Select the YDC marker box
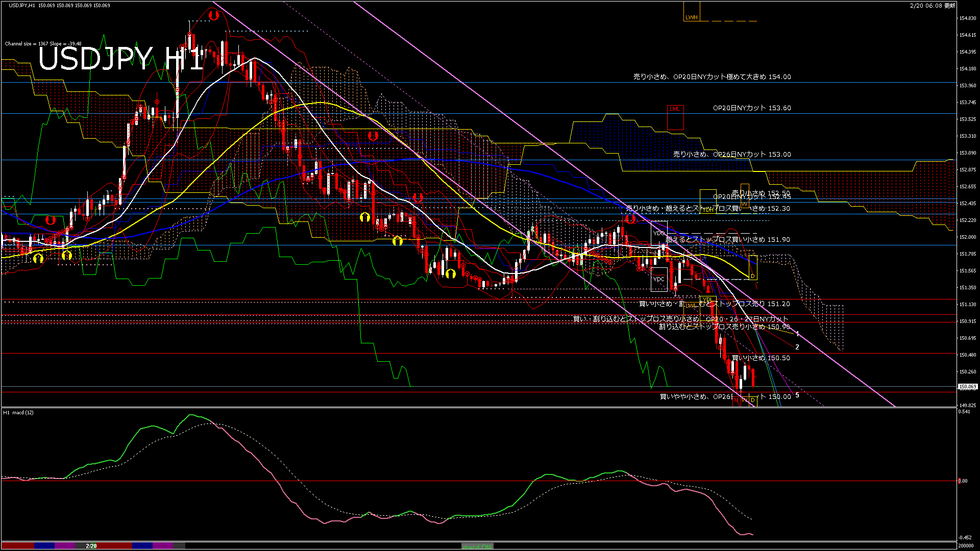The height and width of the screenshot is (551, 980). 659,279
